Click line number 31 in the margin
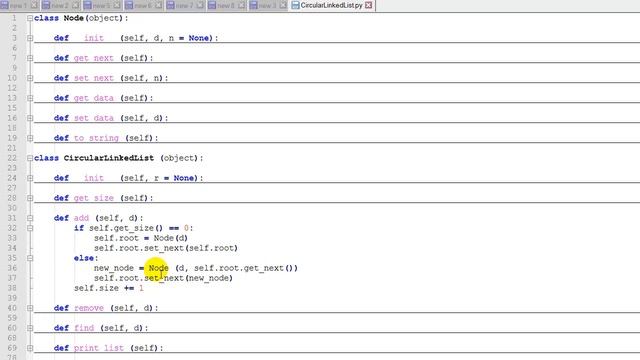The width and height of the screenshot is (640, 360). (x=12, y=218)
